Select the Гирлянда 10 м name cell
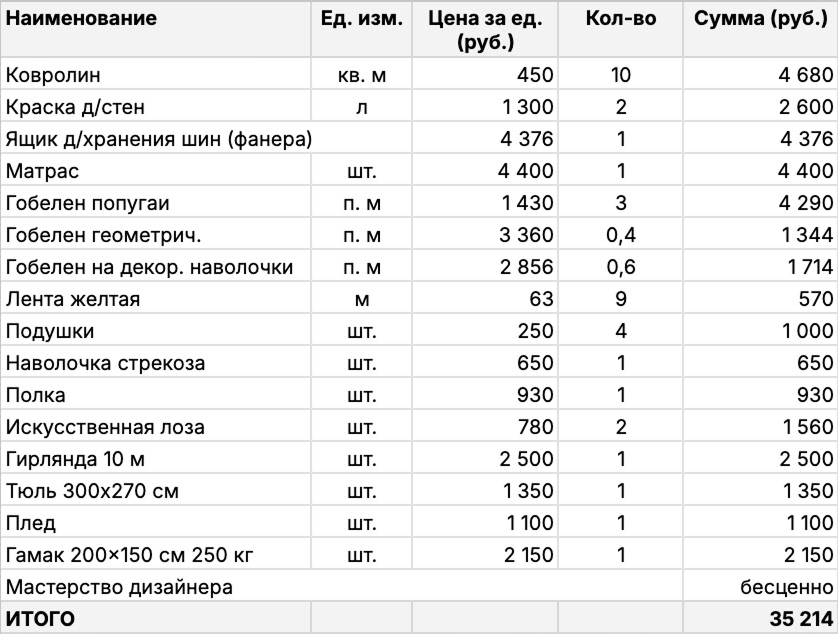Viewport: 838px width, 634px height. 77,459
